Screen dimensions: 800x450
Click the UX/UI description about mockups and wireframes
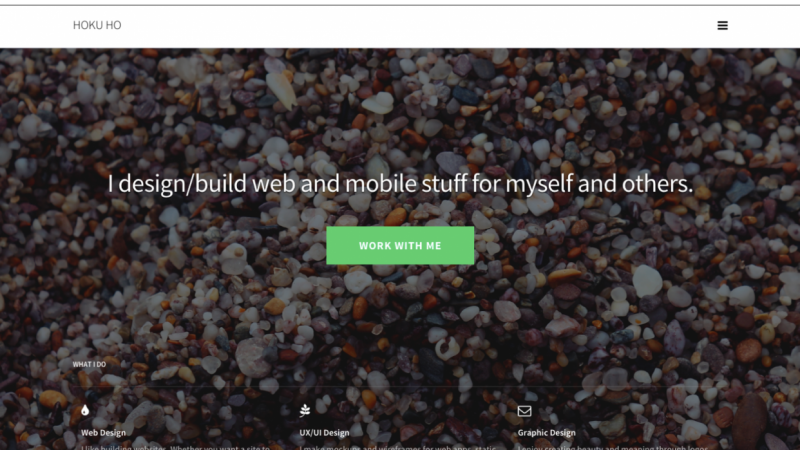tap(397, 447)
